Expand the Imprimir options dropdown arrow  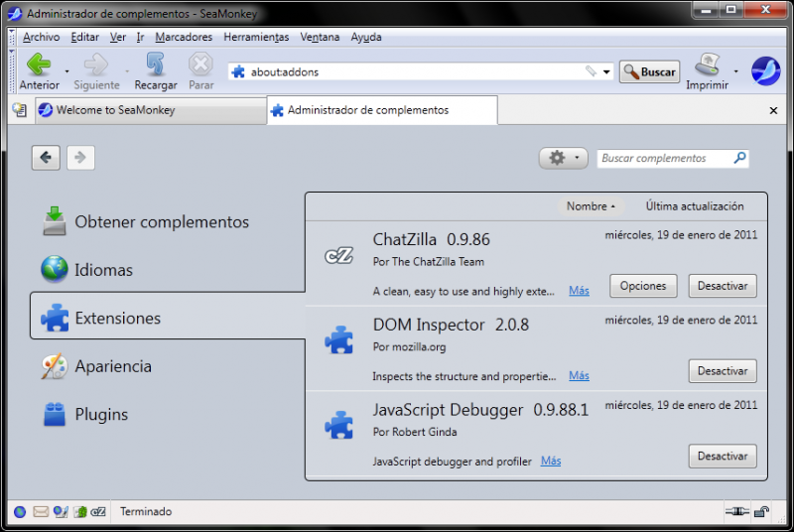click(736, 71)
